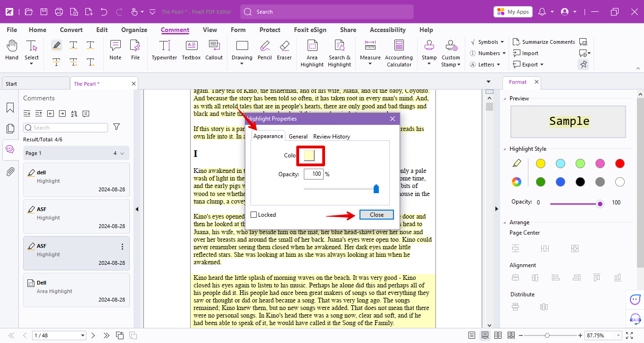The image size is (644, 343).
Task: Toggle the pin icon to keep the toolbar expanded
Action: click(583, 65)
